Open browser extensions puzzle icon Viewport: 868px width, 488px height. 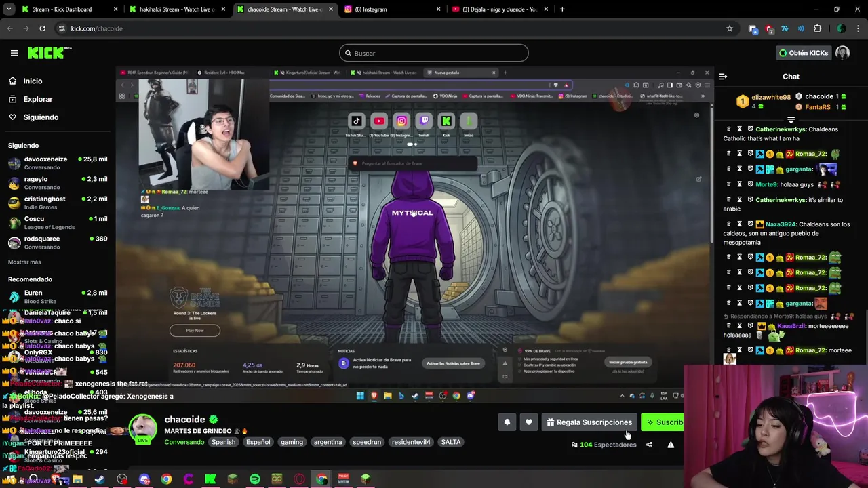[x=817, y=28]
